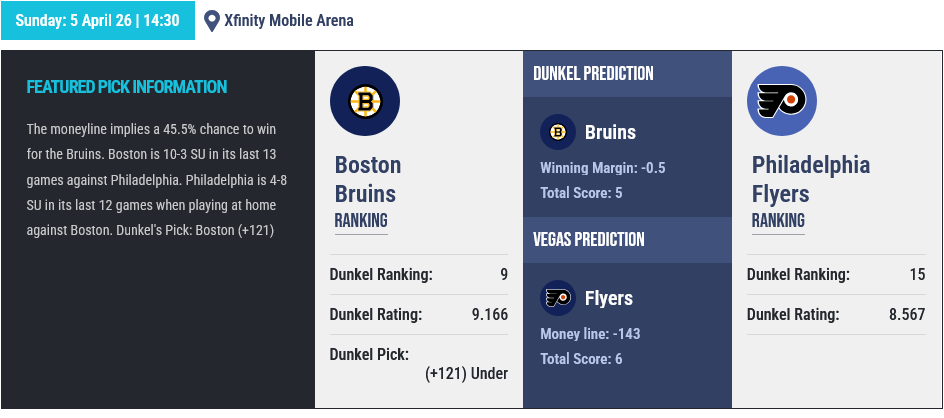Open the Xfinity Mobile Arena venue text

click(288, 21)
